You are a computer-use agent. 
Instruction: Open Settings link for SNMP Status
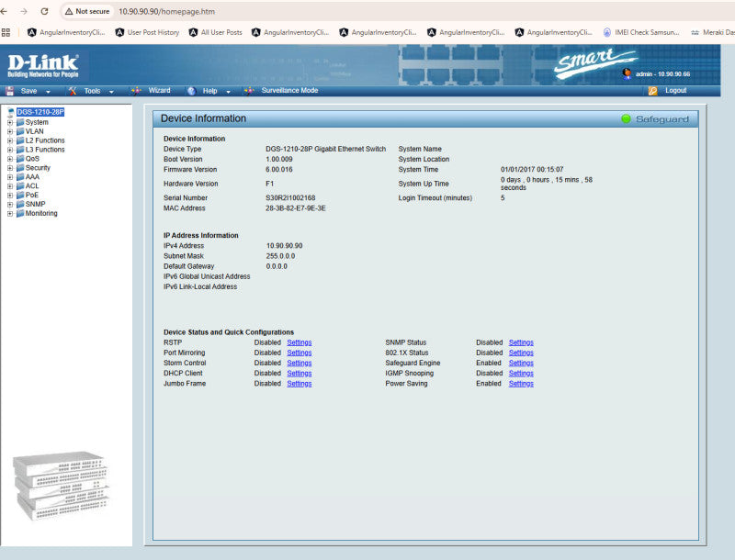521,342
